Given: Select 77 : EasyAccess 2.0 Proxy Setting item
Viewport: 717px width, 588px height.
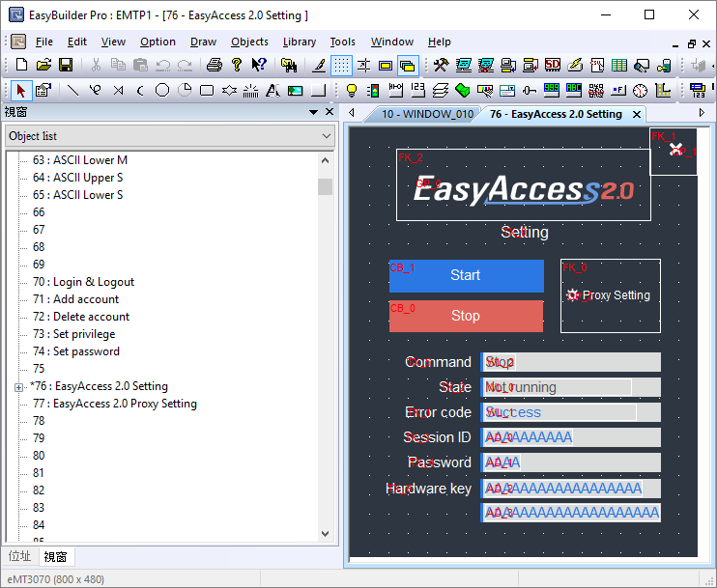Looking at the screenshot, I should pyautogui.click(x=115, y=404).
